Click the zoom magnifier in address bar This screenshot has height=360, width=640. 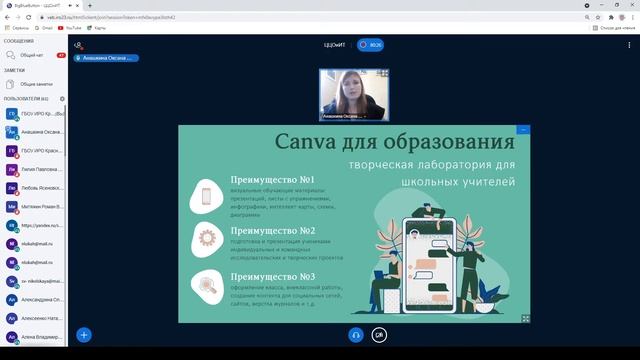587,18
